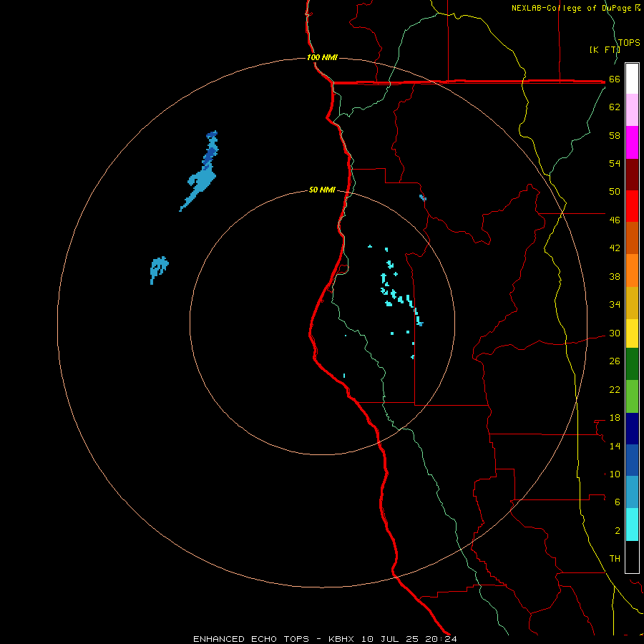Click the dark green swatch near 26
Screen dimensions: 644x644
pyautogui.click(x=632, y=364)
